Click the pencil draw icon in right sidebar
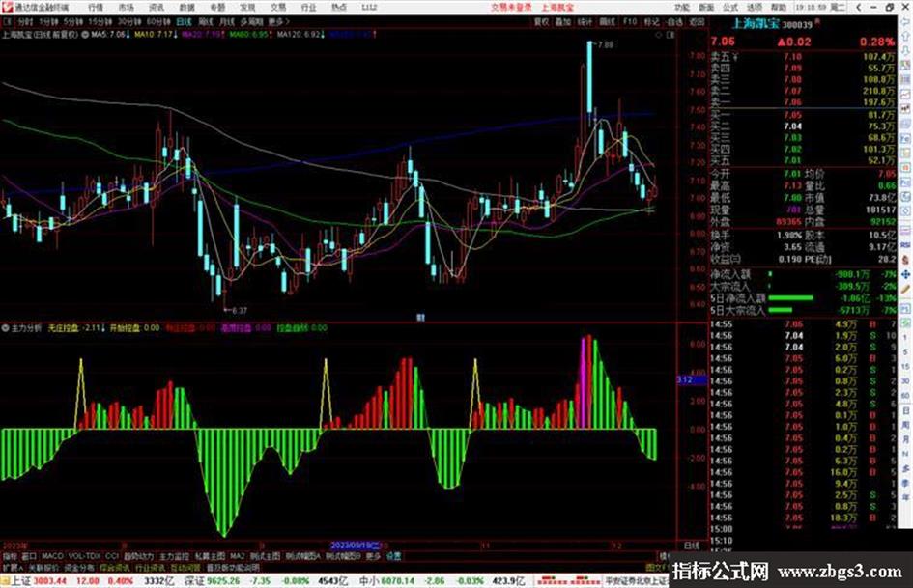The image size is (913, 588). point(905,289)
